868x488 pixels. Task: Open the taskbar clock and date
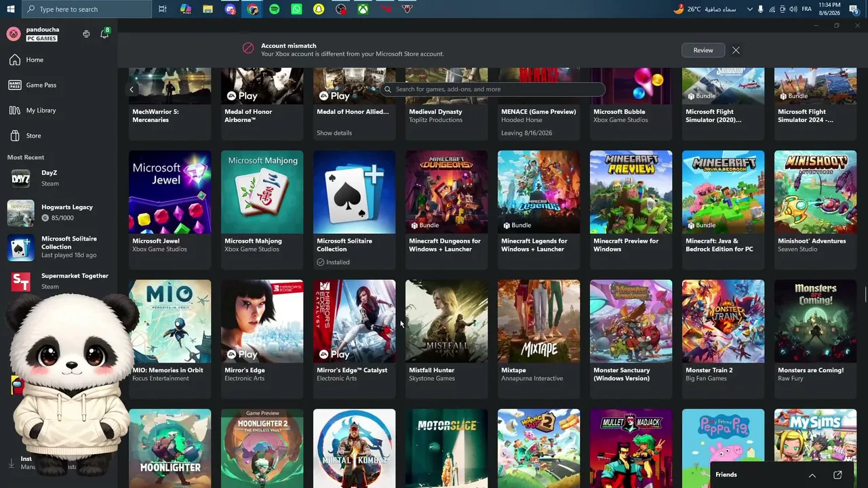point(829,9)
